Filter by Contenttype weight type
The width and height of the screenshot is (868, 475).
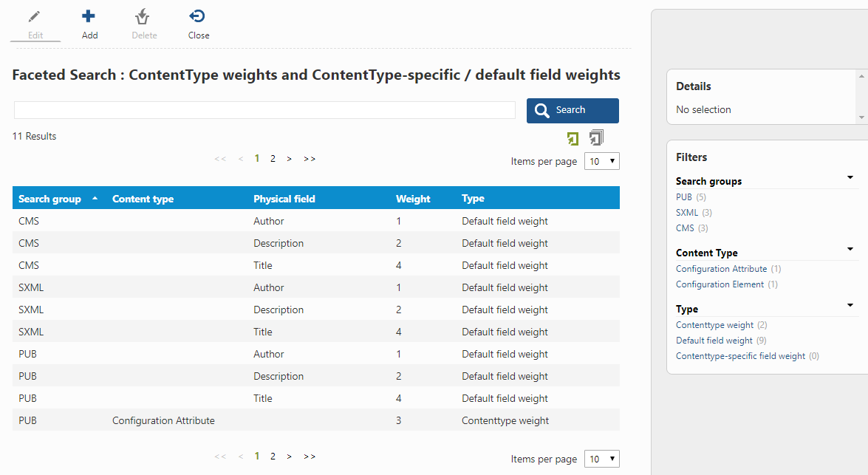[x=714, y=325]
